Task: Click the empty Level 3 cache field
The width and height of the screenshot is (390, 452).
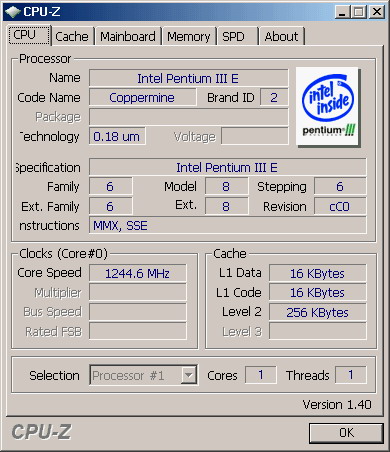Action: [317, 332]
